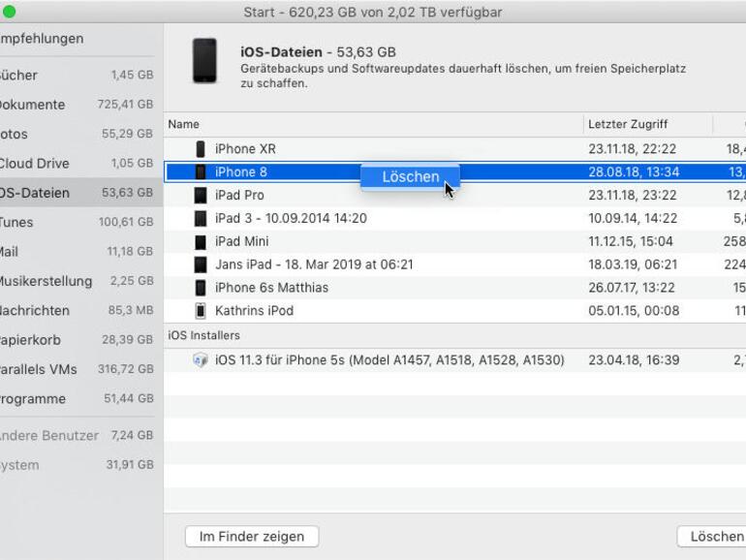Click the 100,61 GB iTunes size
The width and height of the screenshot is (746, 560).
126,222
